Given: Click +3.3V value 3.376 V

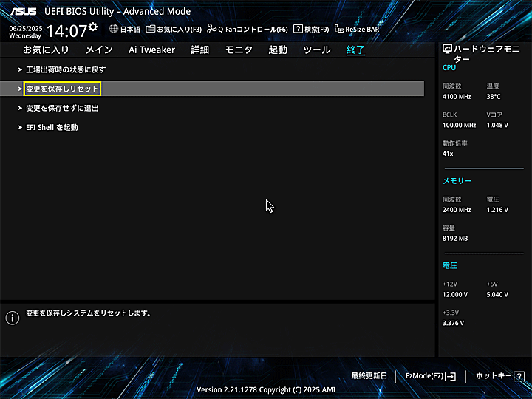Looking at the screenshot, I should pyautogui.click(x=453, y=323).
